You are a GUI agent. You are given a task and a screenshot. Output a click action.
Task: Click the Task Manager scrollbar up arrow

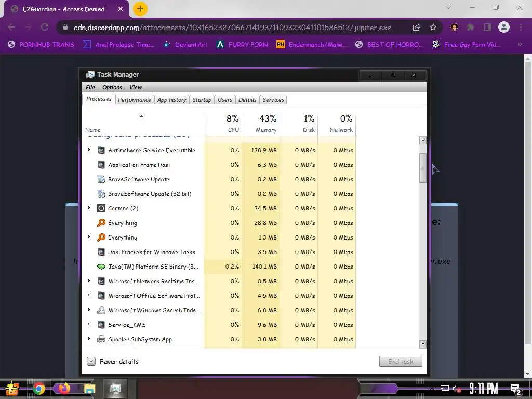423,140
